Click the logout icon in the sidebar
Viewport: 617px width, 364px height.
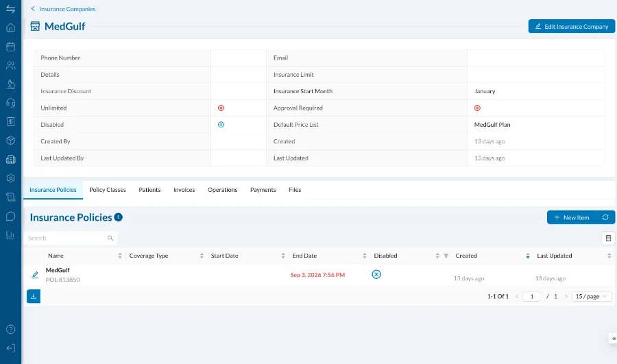(10, 348)
